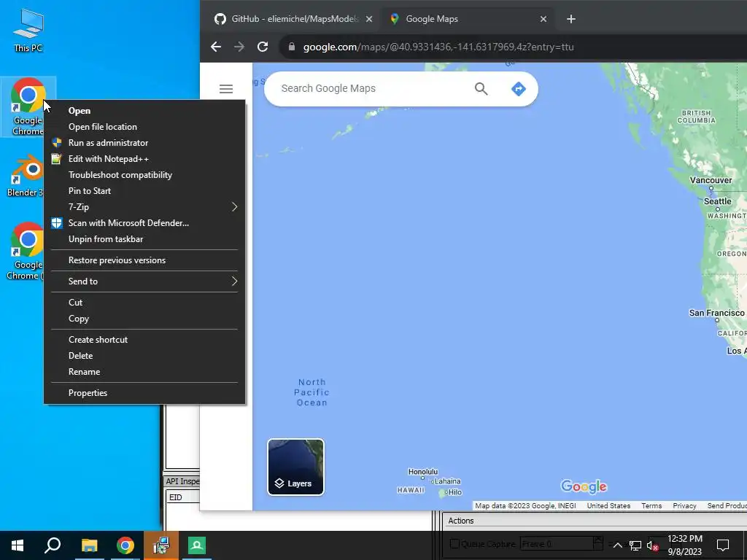Image resolution: width=747 pixels, height=560 pixels.
Task: Show hidden system tray icons
Action: pyautogui.click(x=617, y=545)
